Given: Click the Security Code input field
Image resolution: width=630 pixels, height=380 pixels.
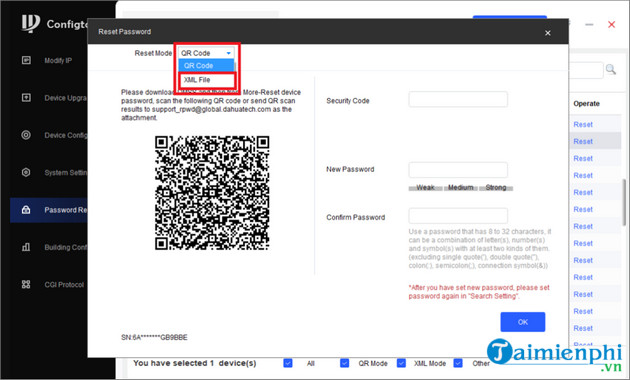Looking at the screenshot, I should click(458, 99).
